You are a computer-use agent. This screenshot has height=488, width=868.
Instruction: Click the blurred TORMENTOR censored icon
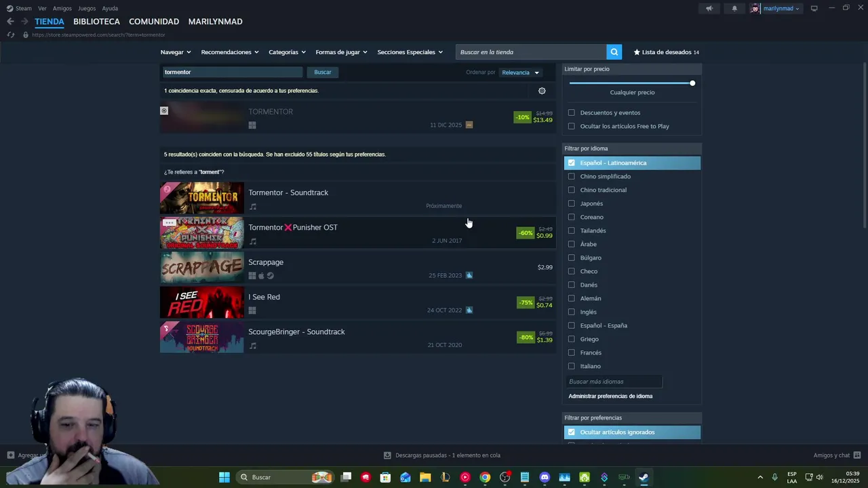tap(164, 110)
